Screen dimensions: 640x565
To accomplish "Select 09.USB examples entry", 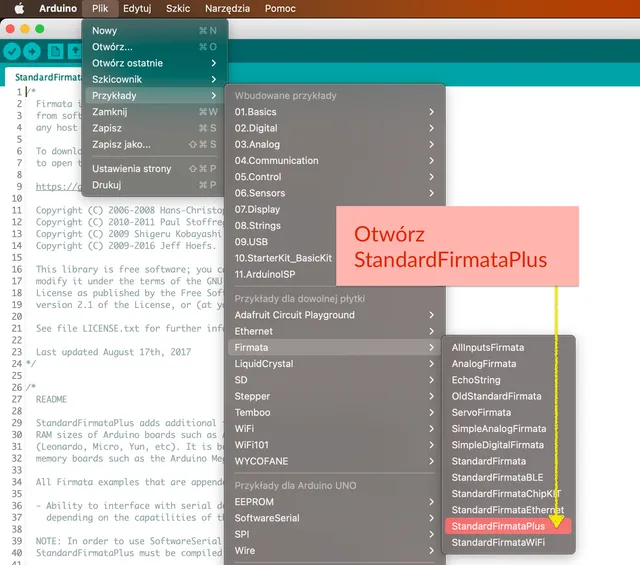I will (x=282, y=242).
